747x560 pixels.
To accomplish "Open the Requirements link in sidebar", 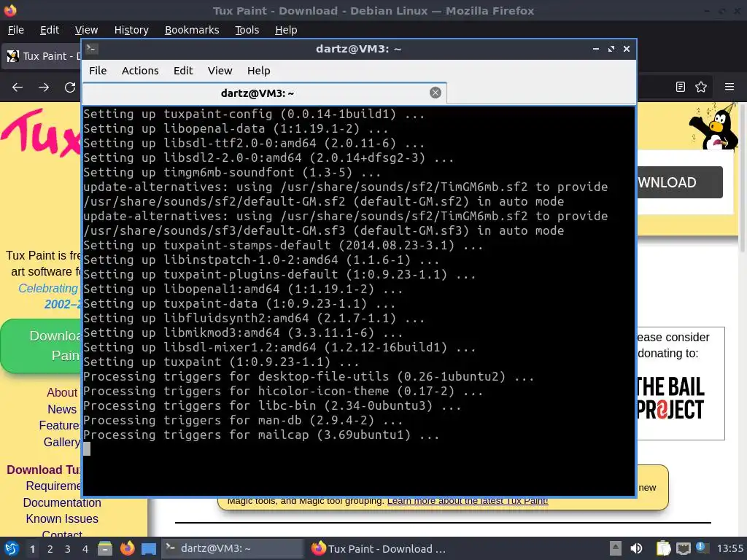I will point(53,486).
